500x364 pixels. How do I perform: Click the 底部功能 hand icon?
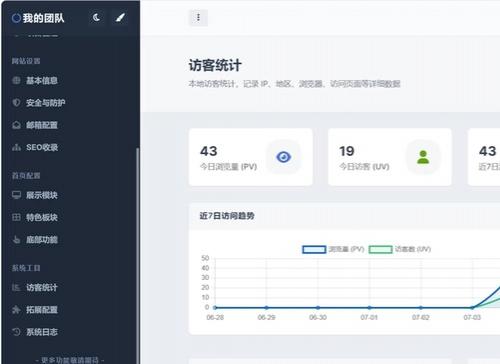coord(16,239)
